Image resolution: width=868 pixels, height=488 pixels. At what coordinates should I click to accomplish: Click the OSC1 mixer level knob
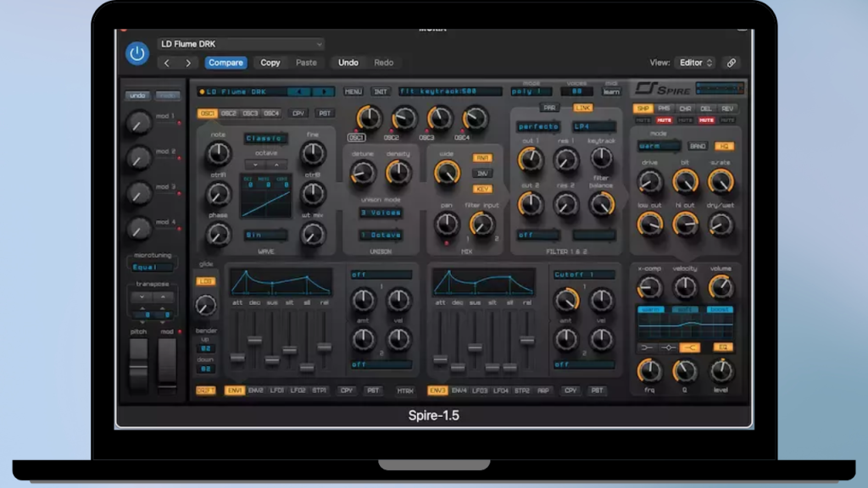tap(369, 118)
